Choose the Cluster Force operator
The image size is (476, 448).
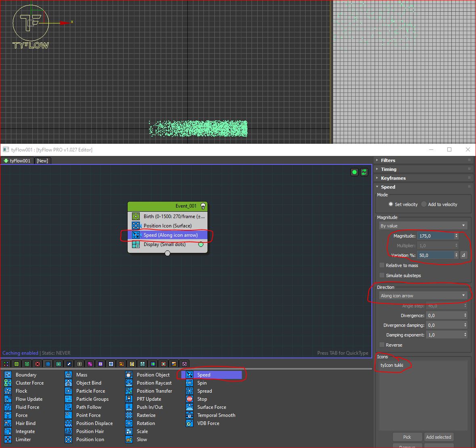(x=30, y=383)
